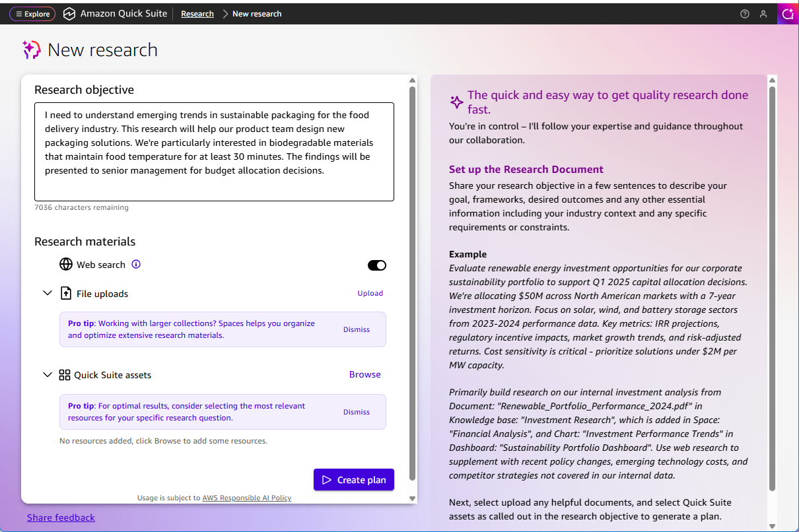
Task: Open the Explore menu button
Action: 32,14
